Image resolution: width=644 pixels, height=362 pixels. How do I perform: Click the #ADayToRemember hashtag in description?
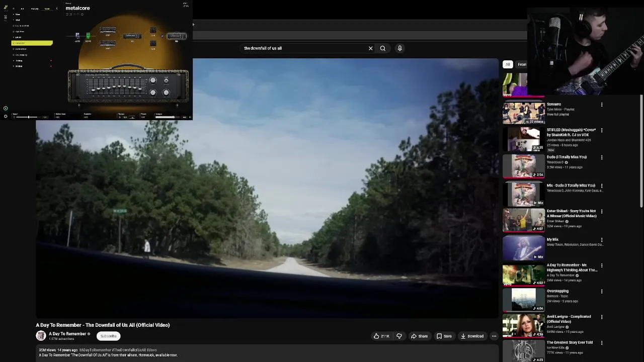pos(96,350)
